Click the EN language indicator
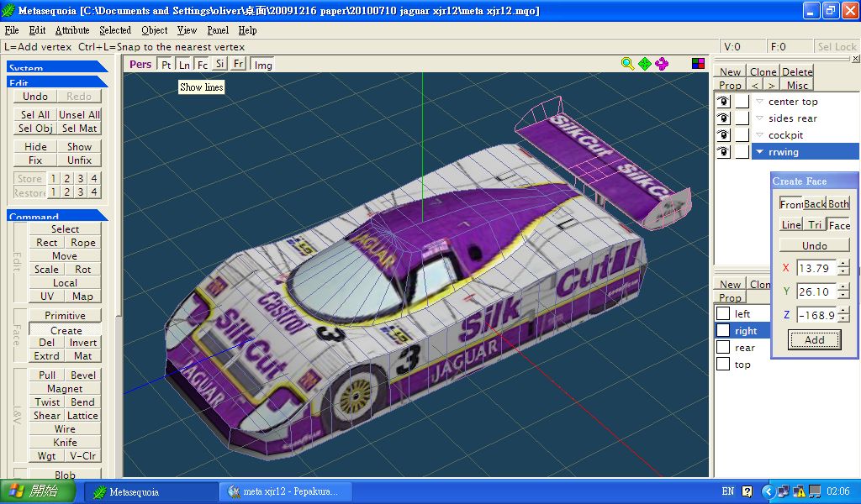This screenshot has width=861, height=504. click(x=727, y=491)
